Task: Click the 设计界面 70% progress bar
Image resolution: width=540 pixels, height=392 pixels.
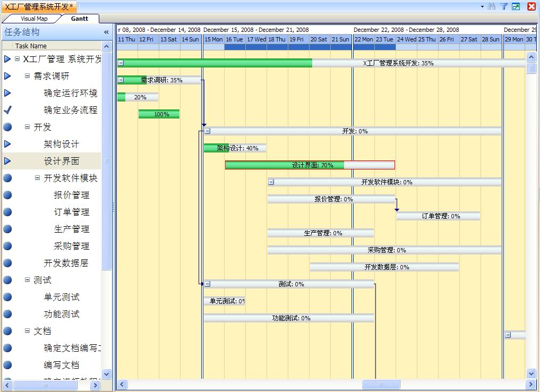Action: click(310, 165)
